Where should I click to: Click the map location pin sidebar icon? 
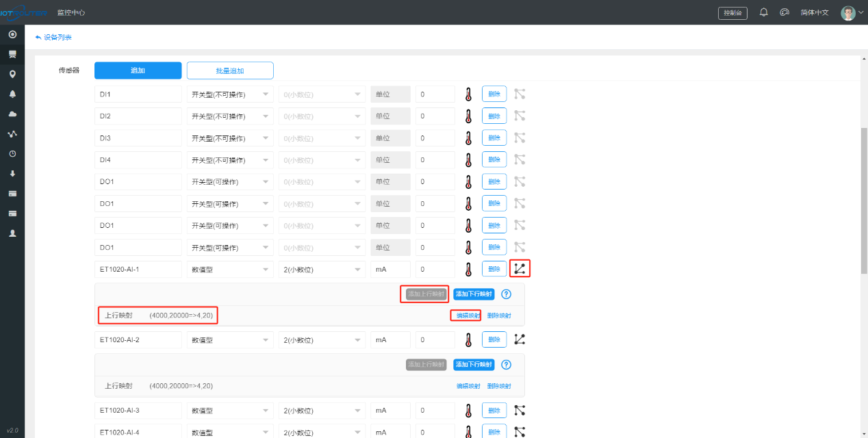pos(12,74)
